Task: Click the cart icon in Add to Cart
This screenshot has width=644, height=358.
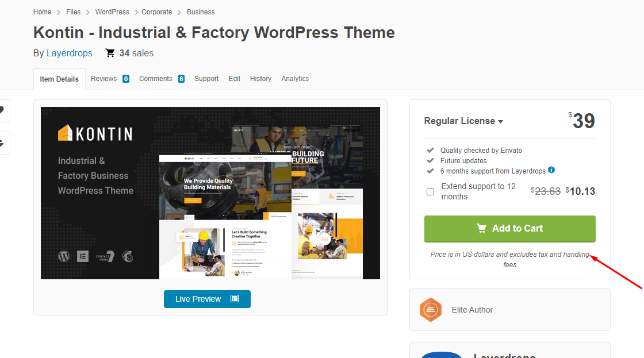Action: coord(481,228)
